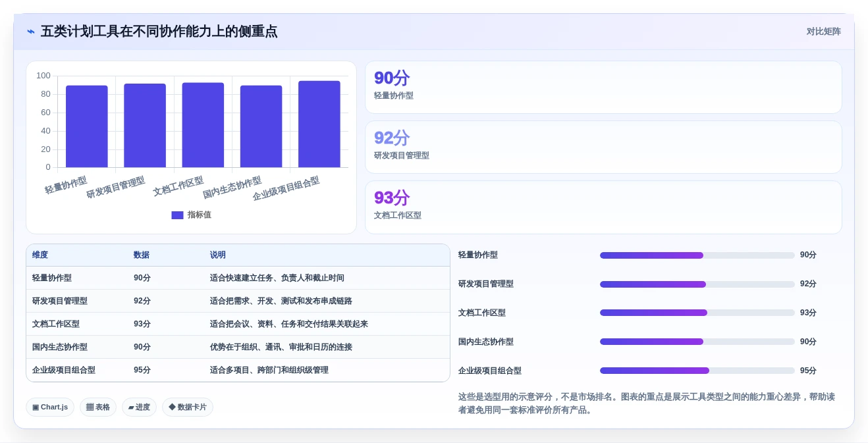Click the footnote paragraph starting 这些是选型用的示意评分
Viewport: 868px width, 443px height.
pos(647,404)
